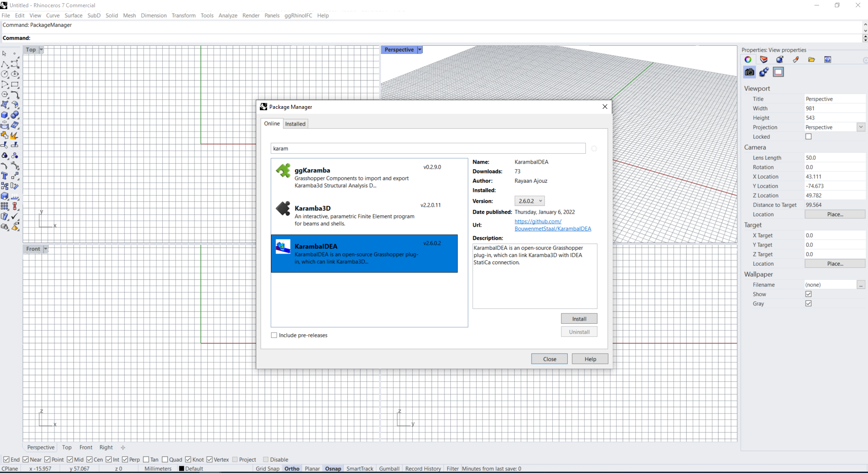Open the Curve menu
868x473 pixels.
(x=53, y=15)
